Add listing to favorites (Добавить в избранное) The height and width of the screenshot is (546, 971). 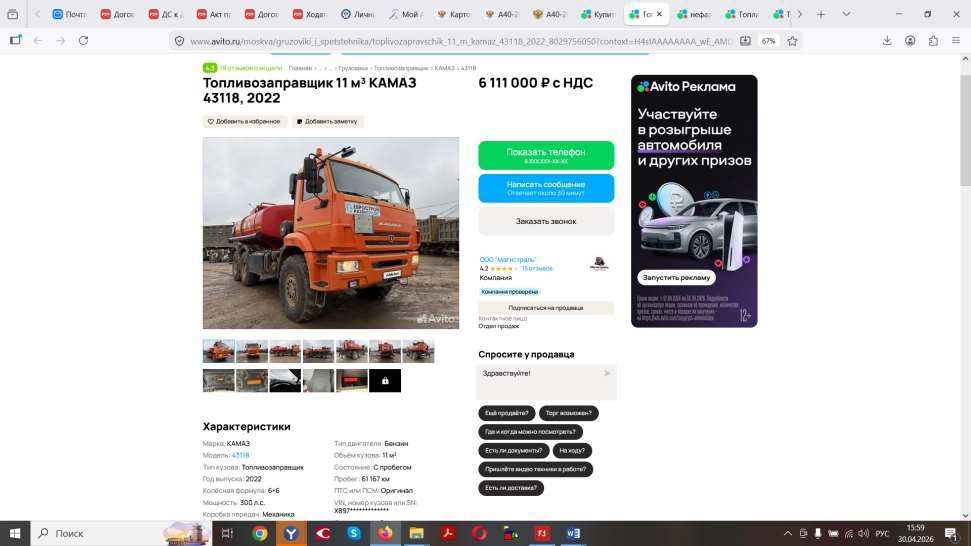244,121
